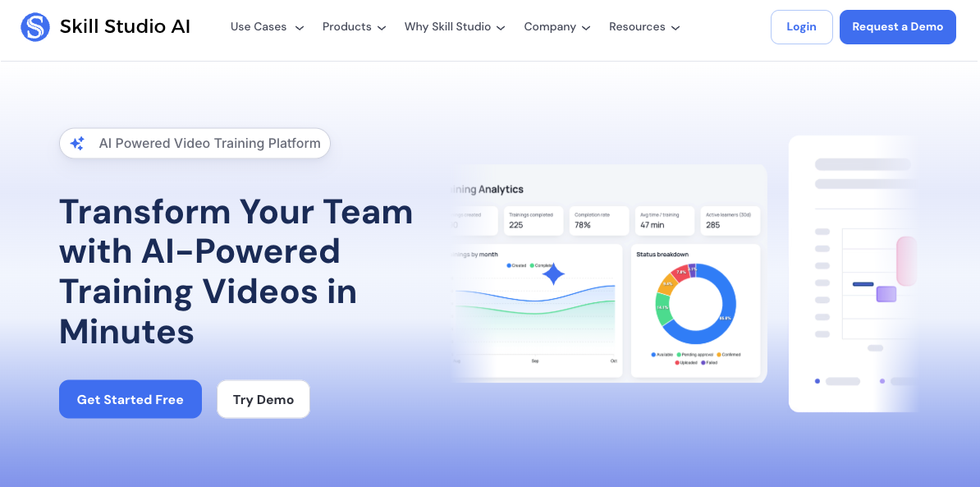Click the Login button

pos(801,27)
